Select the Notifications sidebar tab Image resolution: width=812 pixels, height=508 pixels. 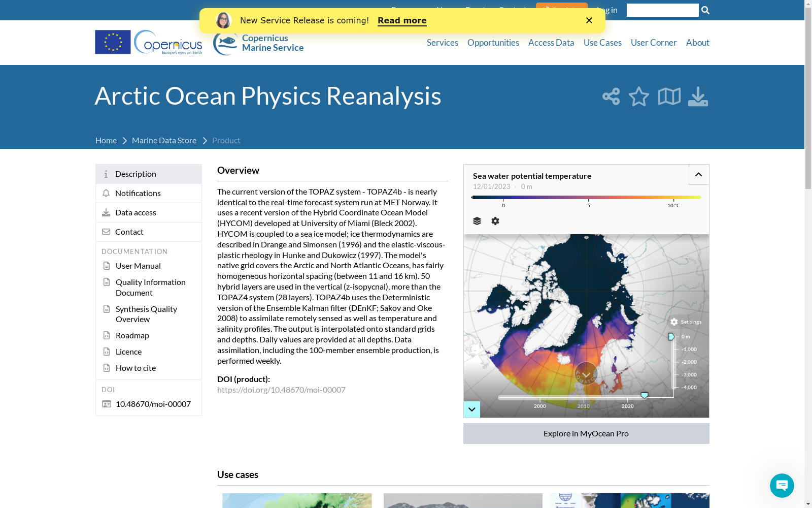pos(149,194)
